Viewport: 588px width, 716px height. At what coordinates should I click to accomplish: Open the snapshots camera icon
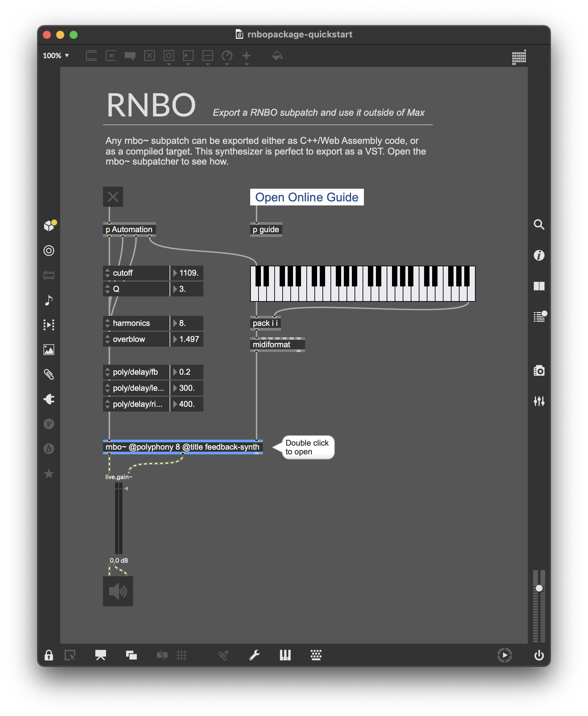point(539,370)
